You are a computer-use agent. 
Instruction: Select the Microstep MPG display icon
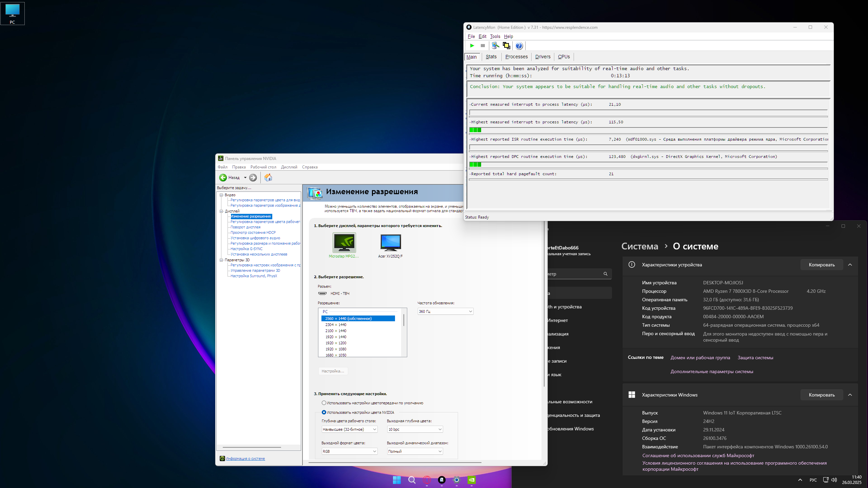(x=344, y=243)
